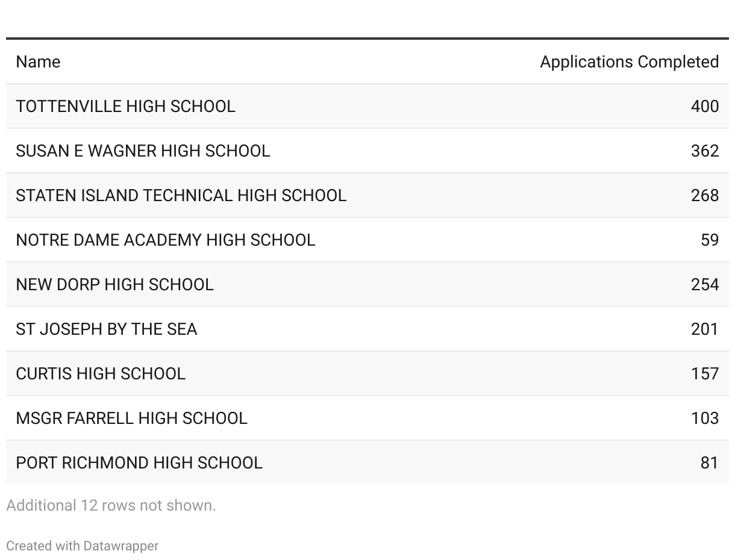Select MSGR FARRELL HIGH SCHOOL cell
735x560 pixels.
click(131, 418)
